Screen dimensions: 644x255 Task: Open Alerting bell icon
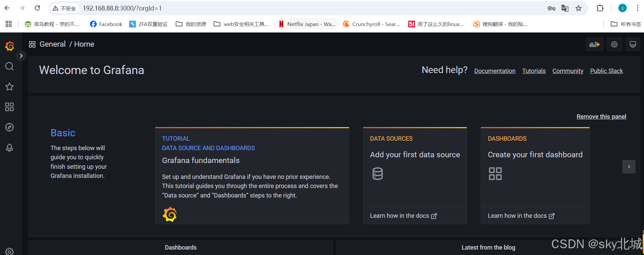click(x=9, y=147)
